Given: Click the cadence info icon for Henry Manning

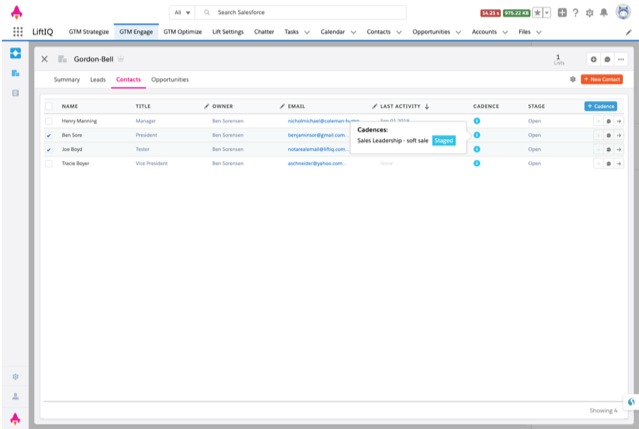Looking at the screenshot, I should click(x=476, y=120).
